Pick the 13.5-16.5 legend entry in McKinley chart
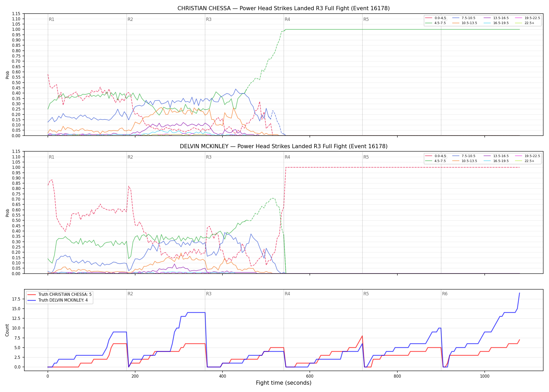 tap(496, 156)
